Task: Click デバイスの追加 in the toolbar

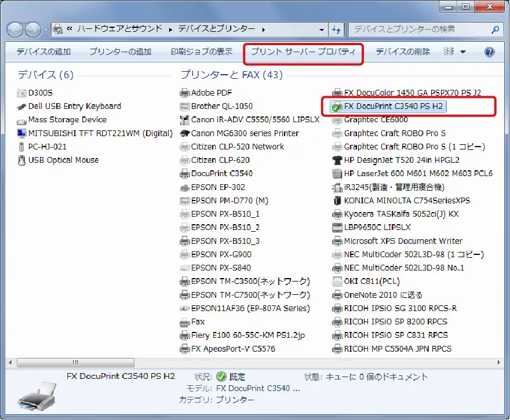Action: 43,52
